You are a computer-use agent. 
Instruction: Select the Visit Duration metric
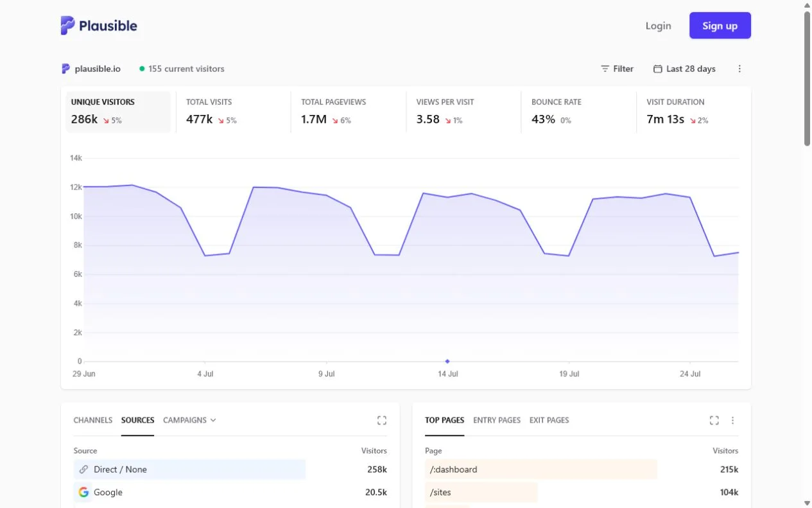(x=693, y=112)
